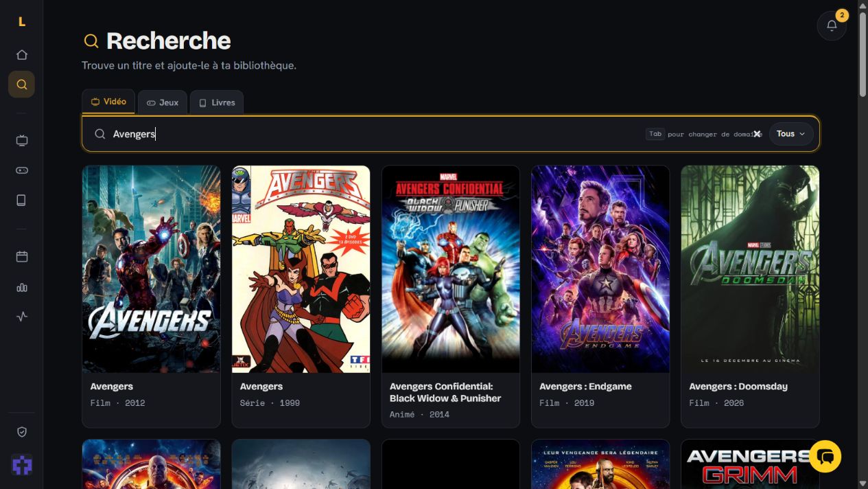The width and height of the screenshot is (868, 489).
Task: Open the yellow chat bubble widget
Action: point(825,456)
